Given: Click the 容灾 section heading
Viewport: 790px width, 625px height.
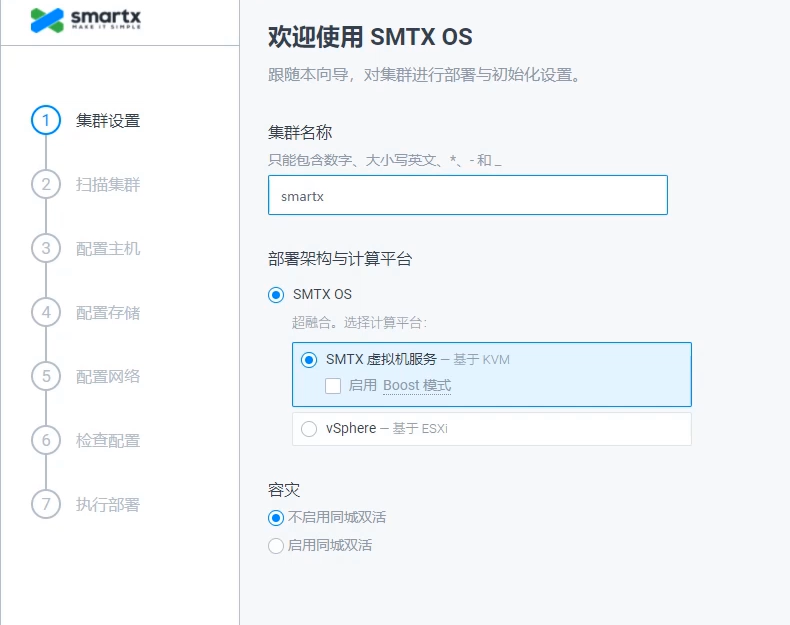Looking at the screenshot, I should [284, 490].
